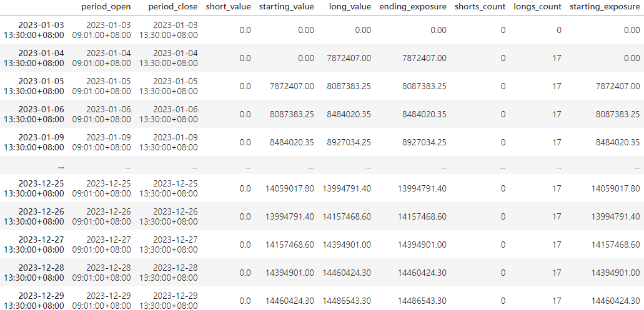Click period_open cell for 2023-12-25 row
This screenshot has height=310, width=644.
pyautogui.click(x=102, y=188)
